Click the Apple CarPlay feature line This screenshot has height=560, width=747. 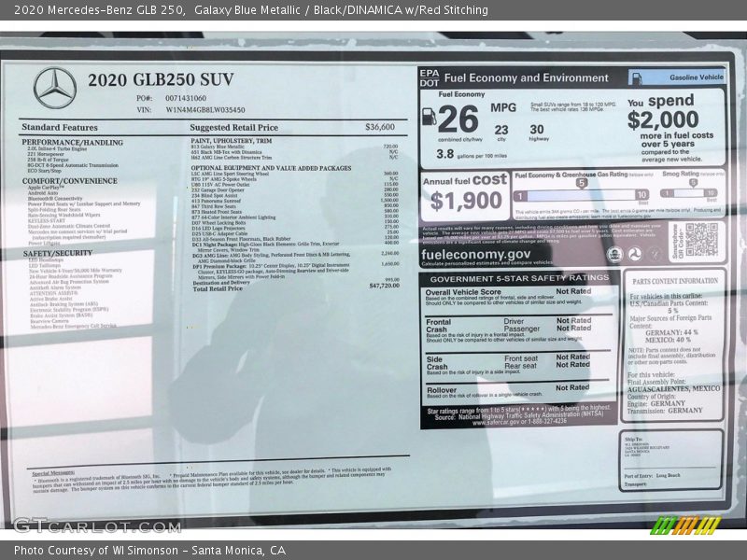coord(46,188)
